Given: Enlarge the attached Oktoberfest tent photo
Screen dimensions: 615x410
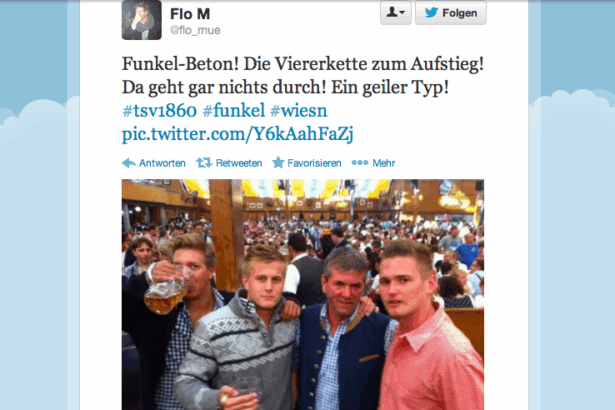Looking at the screenshot, I should [303, 295].
